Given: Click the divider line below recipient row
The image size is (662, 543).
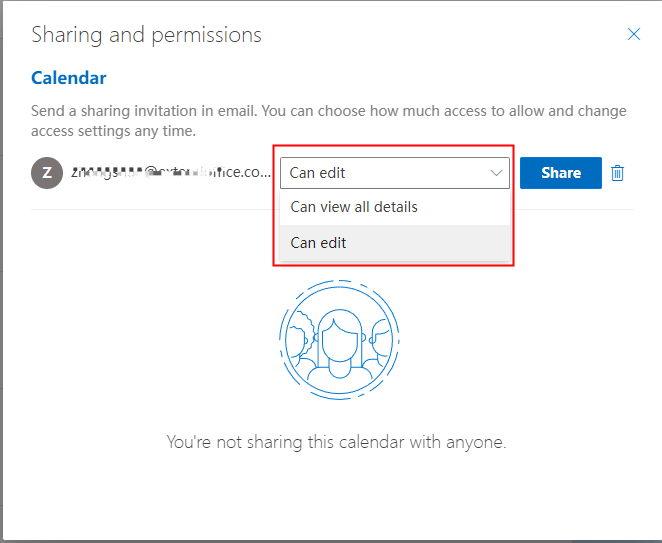Looking at the screenshot, I should point(150,210).
